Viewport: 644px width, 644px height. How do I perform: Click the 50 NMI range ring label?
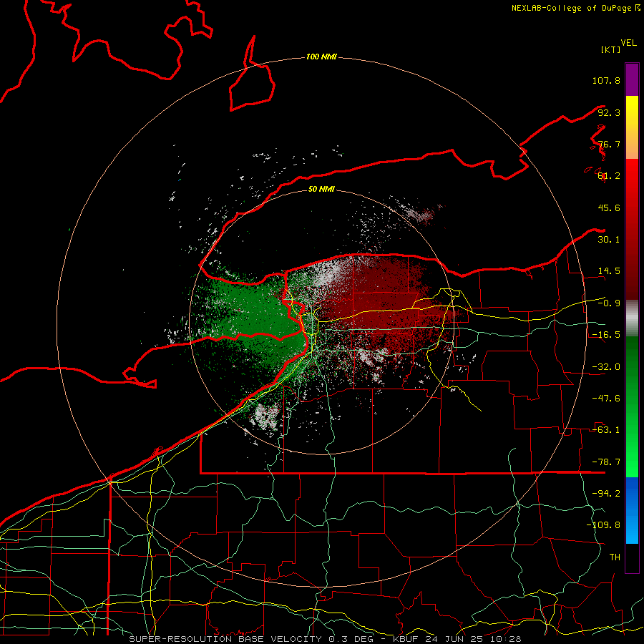pos(321,189)
